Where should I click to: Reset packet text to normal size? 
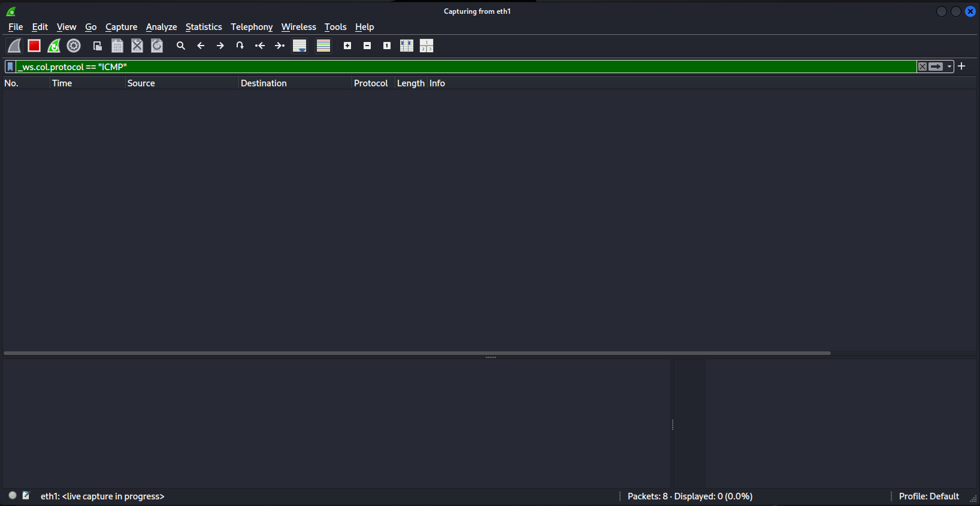coord(387,46)
